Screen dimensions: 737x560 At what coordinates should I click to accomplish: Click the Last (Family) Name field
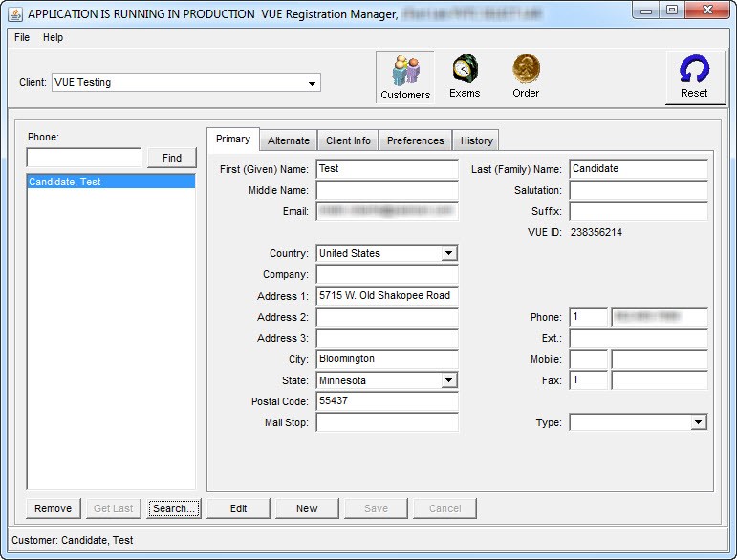coord(639,168)
